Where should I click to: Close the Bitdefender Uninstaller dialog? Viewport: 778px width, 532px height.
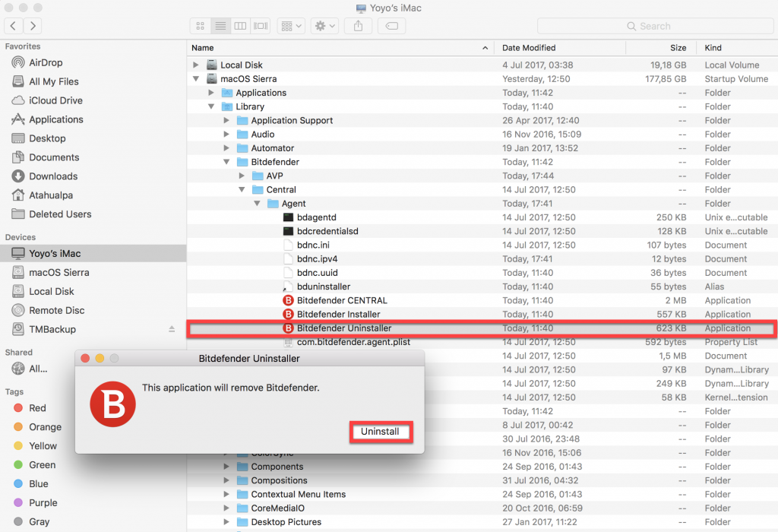(85, 358)
